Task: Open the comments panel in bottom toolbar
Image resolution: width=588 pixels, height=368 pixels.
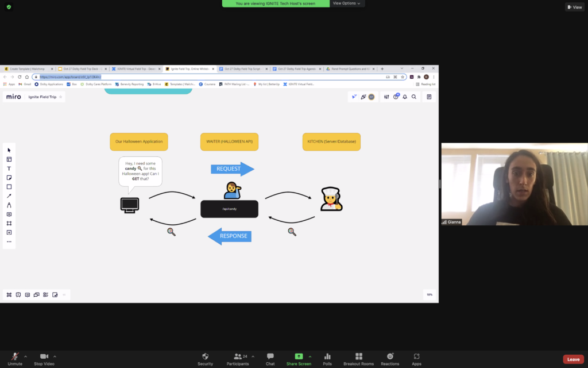Action: point(28,295)
